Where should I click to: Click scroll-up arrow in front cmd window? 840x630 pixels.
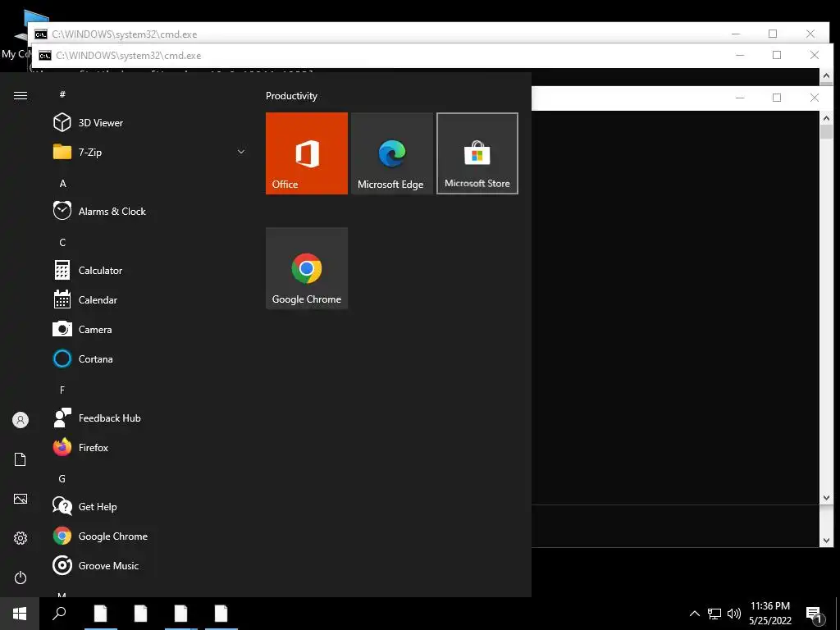coord(826,118)
